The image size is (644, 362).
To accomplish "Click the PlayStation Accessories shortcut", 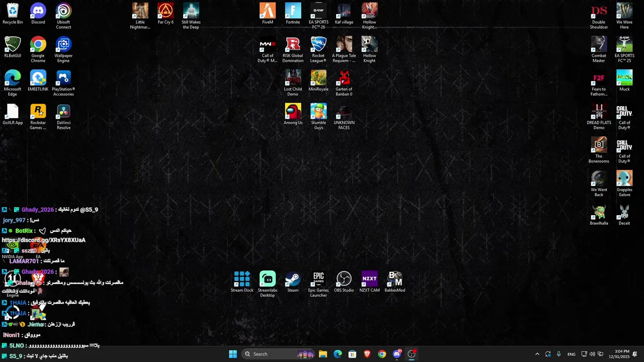I will point(63,83).
